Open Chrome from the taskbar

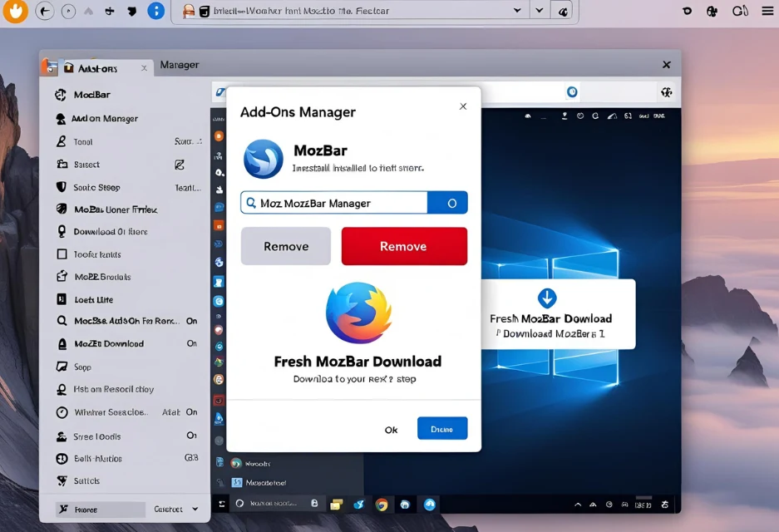pos(382,505)
